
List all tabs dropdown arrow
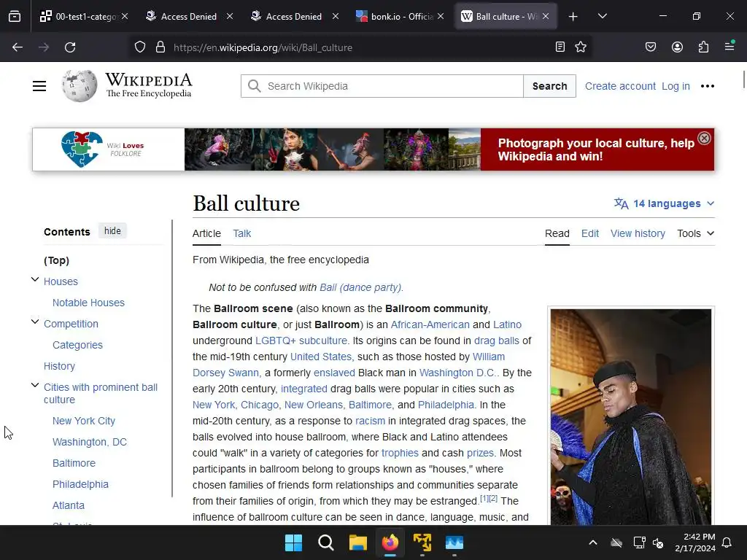point(602,16)
